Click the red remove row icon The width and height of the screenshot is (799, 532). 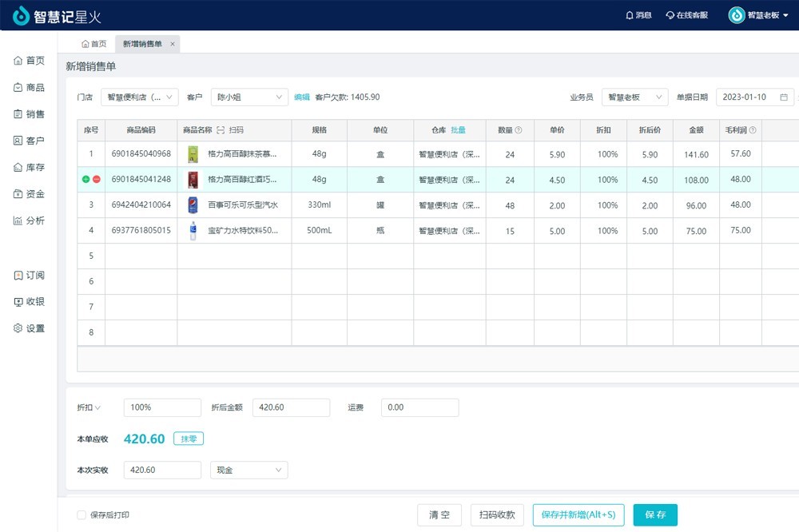[97, 180]
